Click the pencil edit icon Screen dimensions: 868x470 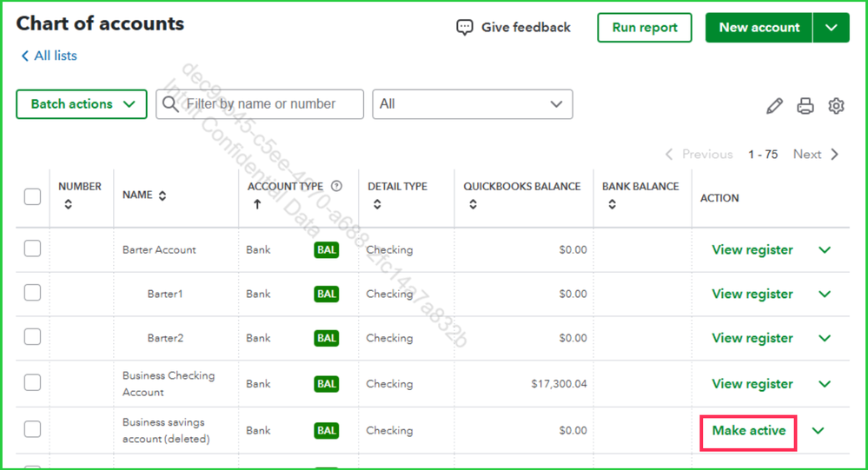click(774, 106)
